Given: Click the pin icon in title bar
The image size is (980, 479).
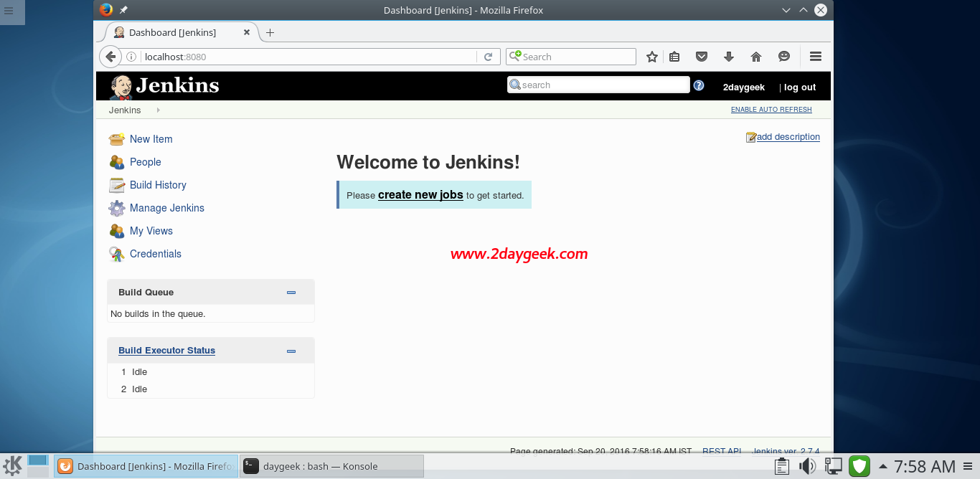Looking at the screenshot, I should point(123,10).
